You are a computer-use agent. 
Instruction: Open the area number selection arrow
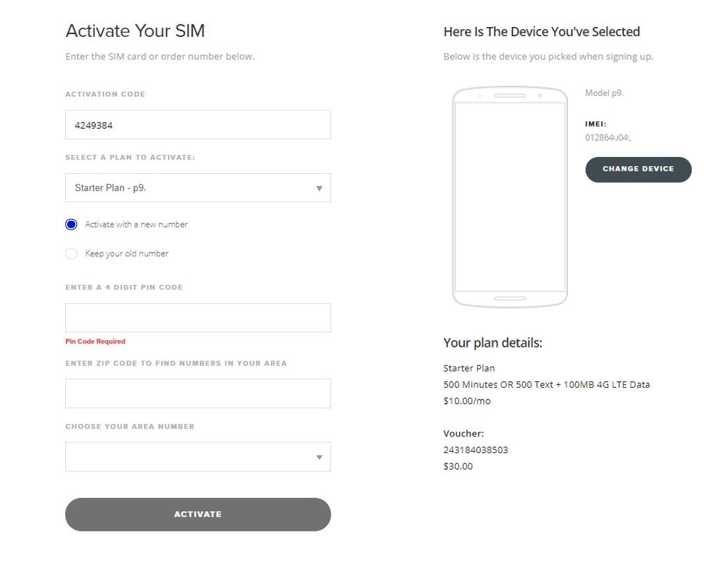pos(319,456)
